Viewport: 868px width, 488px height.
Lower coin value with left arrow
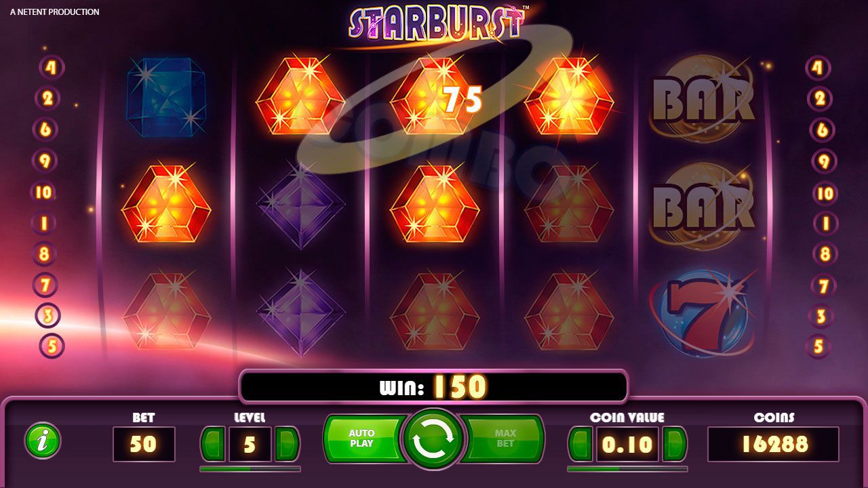(x=580, y=445)
